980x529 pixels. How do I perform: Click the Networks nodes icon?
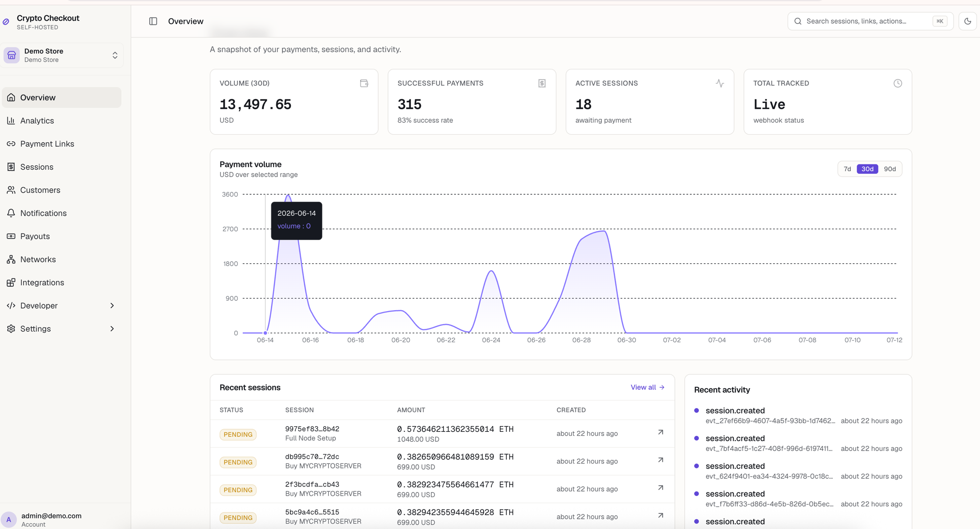(x=11, y=259)
